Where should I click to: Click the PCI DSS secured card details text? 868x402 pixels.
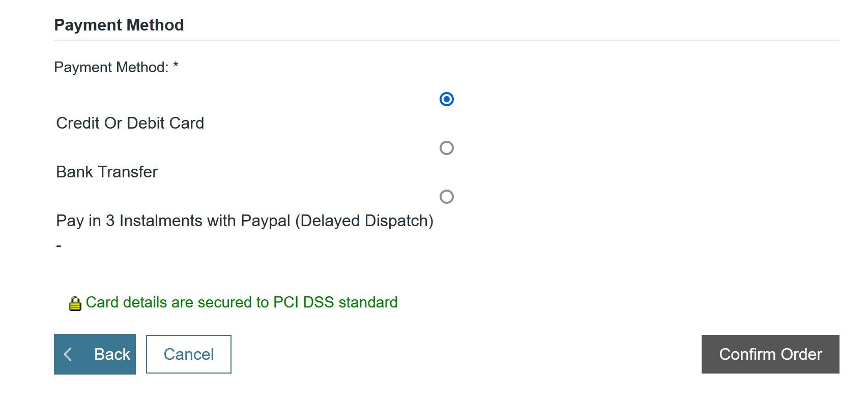(241, 302)
